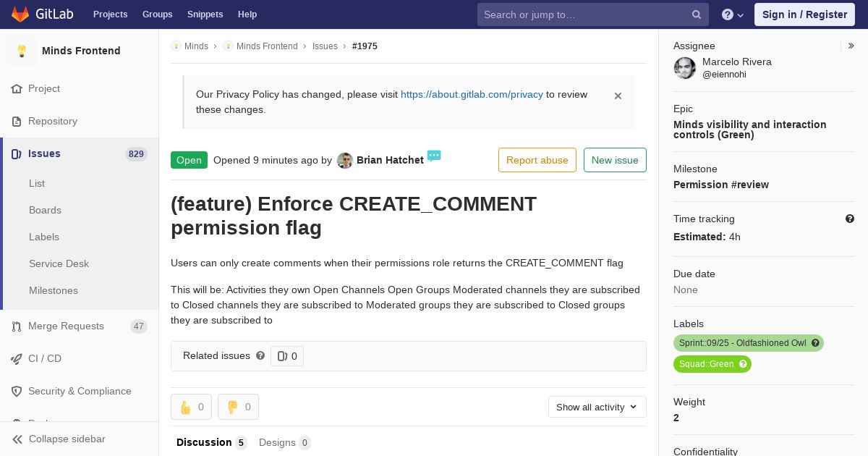Click the Security & Compliance shield icon
This screenshot has width=868, height=456.
point(17,392)
